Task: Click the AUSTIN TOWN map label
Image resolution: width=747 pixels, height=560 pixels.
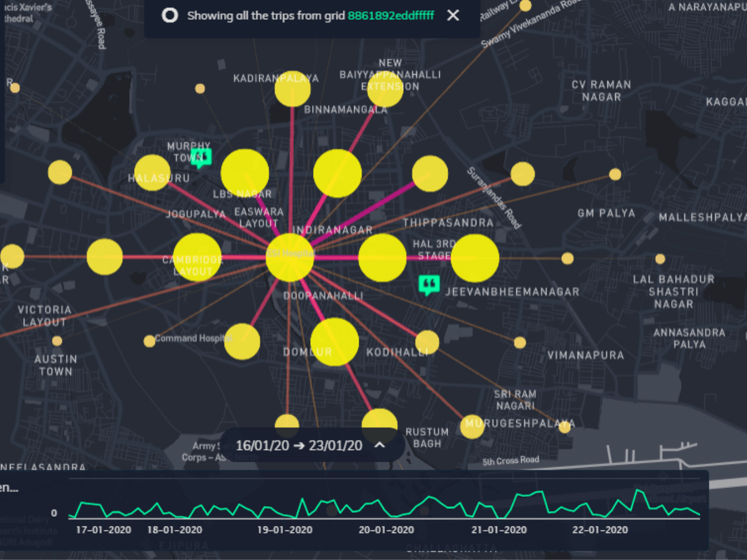Action: tap(55, 365)
